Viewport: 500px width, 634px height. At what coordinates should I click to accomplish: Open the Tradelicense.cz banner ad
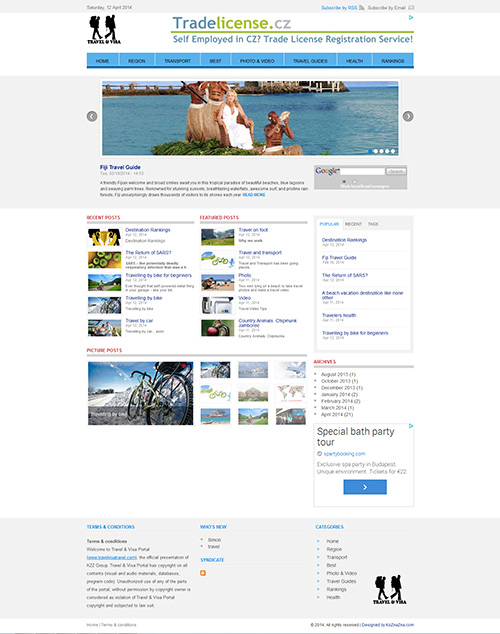click(292, 30)
